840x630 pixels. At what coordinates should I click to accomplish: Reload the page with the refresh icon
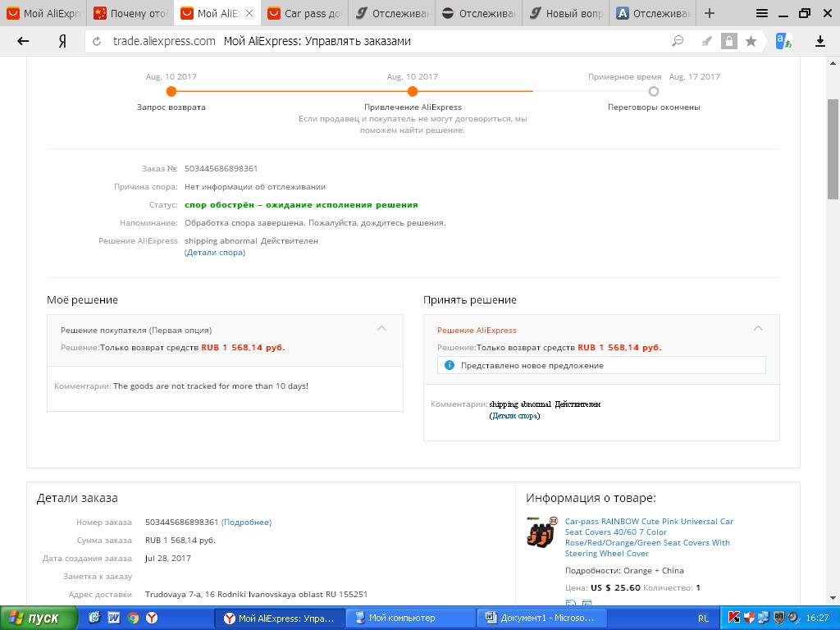point(97,41)
